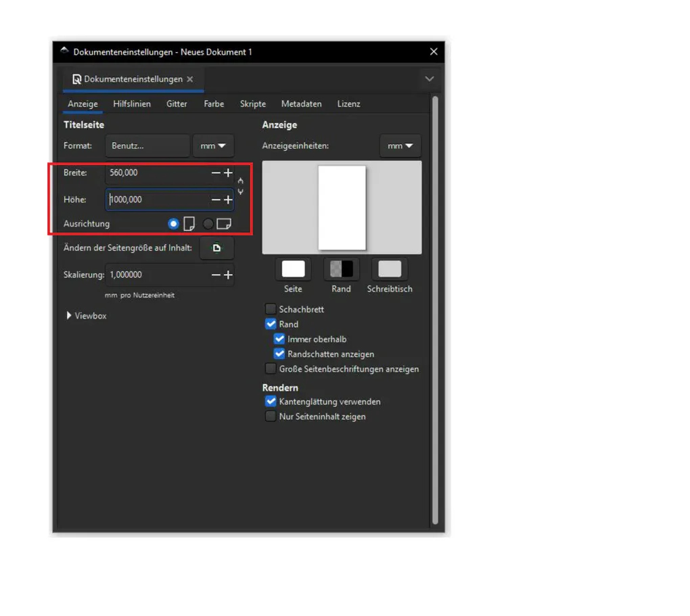
Task: Select the Dokumenteneinstellungen panel tab
Action: pyautogui.click(x=133, y=79)
